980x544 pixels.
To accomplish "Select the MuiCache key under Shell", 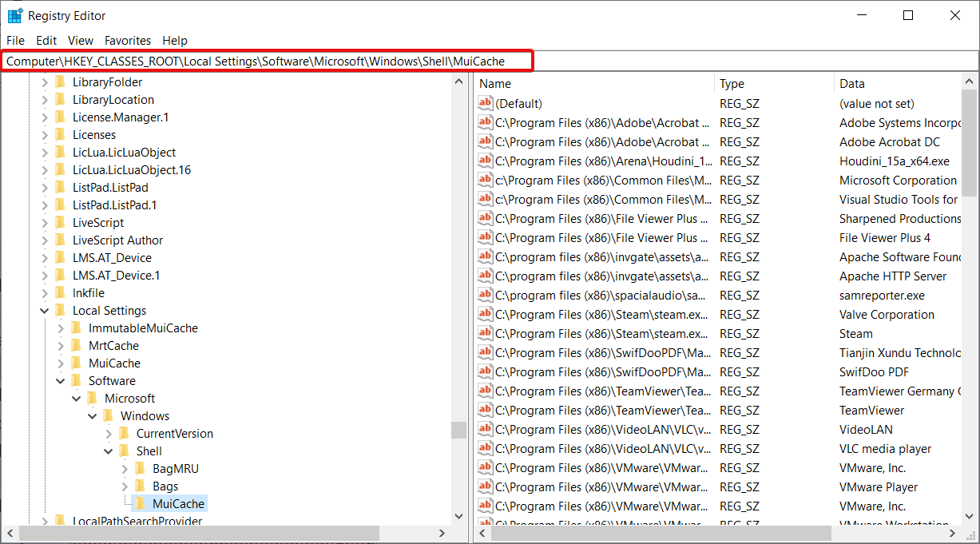I will point(179,504).
